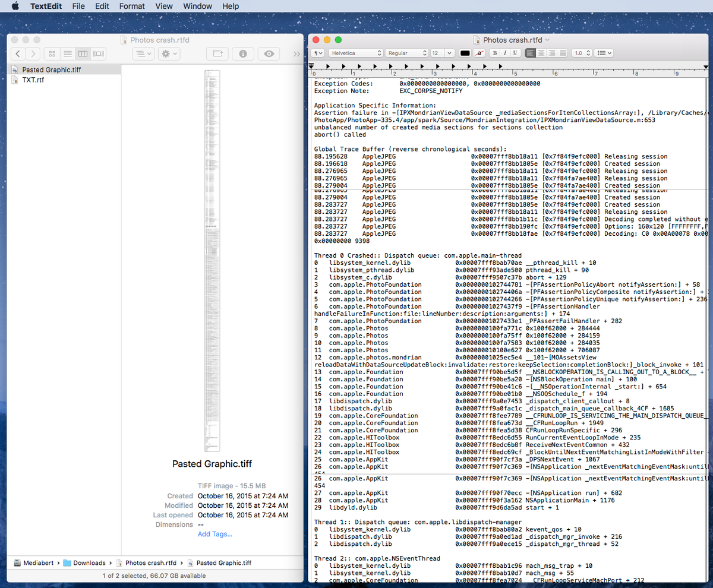This screenshot has height=588, width=713.
Task: Open black text color swatch
Action: point(465,53)
